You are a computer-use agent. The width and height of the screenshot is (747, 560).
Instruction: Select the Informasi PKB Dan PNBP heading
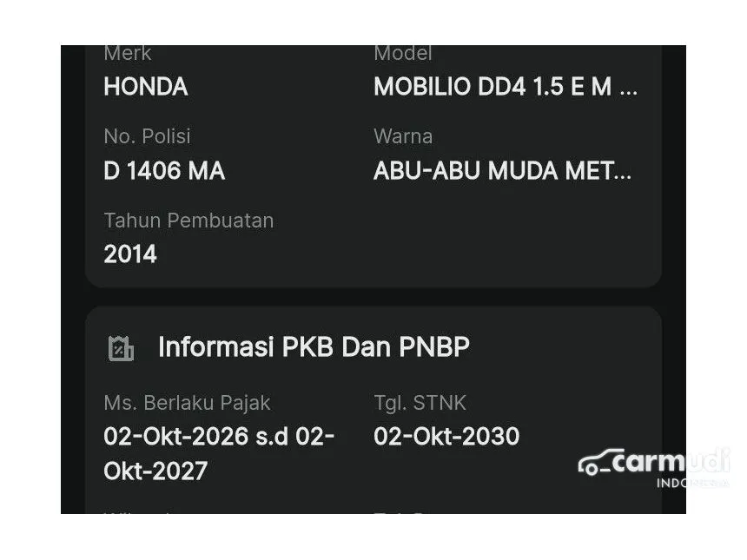pyautogui.click(x=314, y=347)
